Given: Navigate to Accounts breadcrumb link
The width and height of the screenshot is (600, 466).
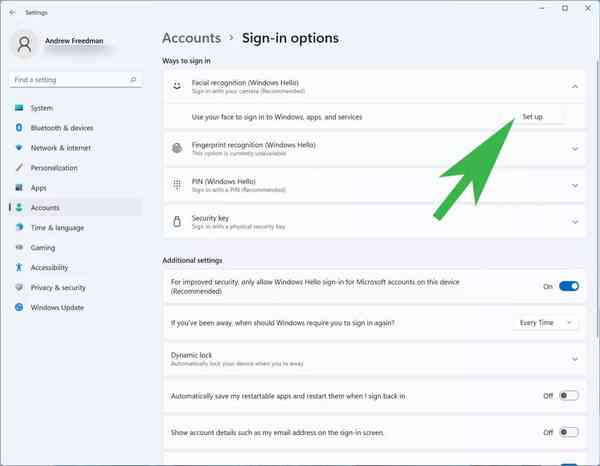Looking at the screenshot, I should (191, 38).
